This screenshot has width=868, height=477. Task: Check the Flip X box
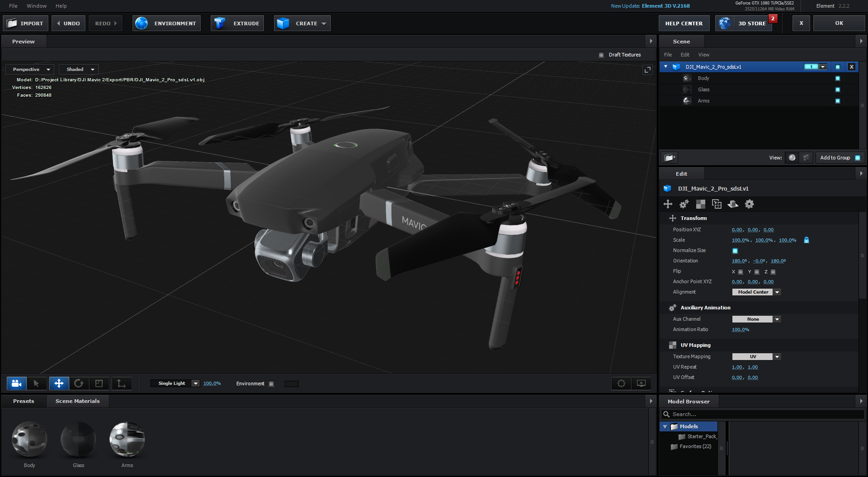pyautogui.click(x=741, y=272)
